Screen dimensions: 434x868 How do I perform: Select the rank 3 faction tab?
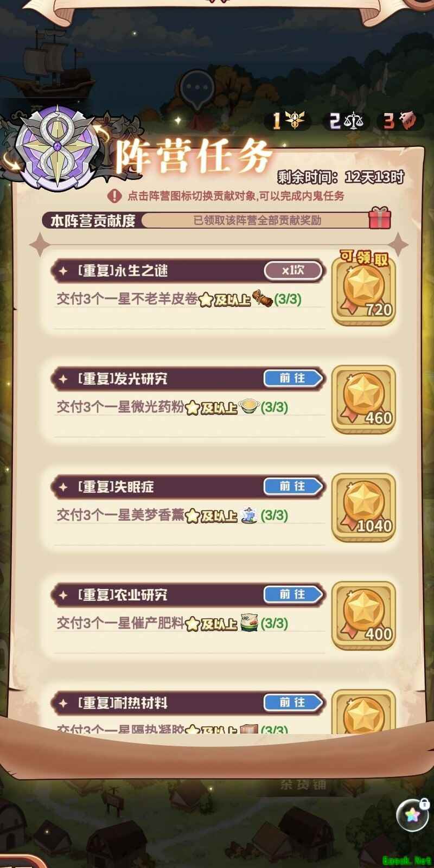(399, 120)
